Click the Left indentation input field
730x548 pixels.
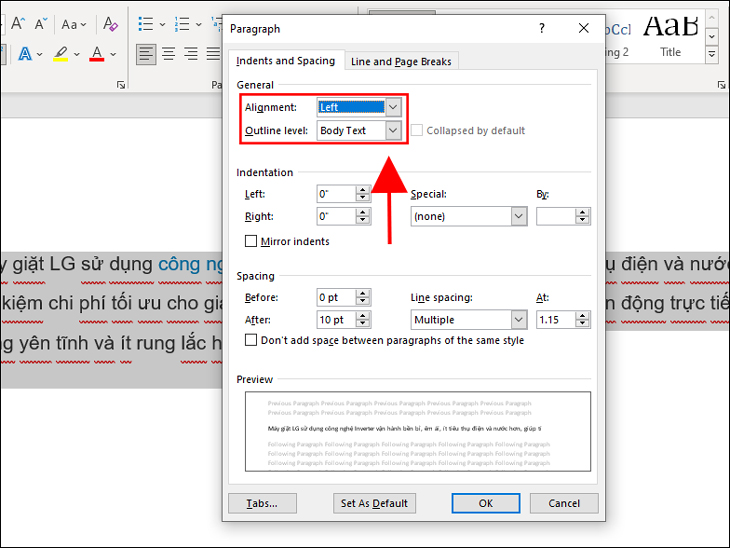pyautogui.click(x=335, y=194)
